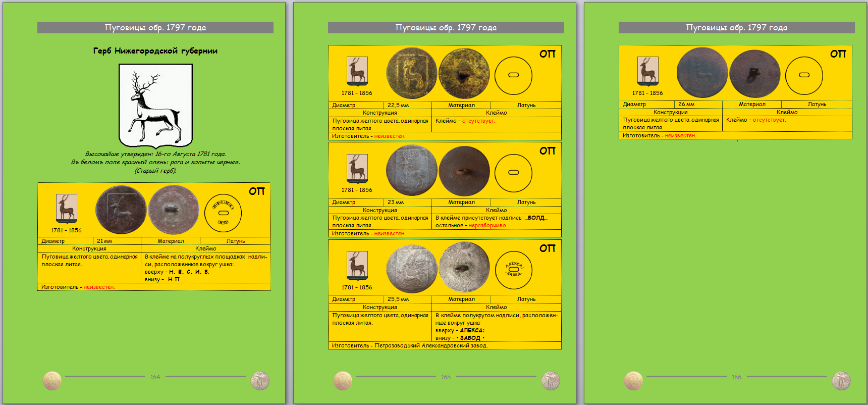Click 'Петрозаводский Александровский завод' manufacturer text

tap(430, 346)
